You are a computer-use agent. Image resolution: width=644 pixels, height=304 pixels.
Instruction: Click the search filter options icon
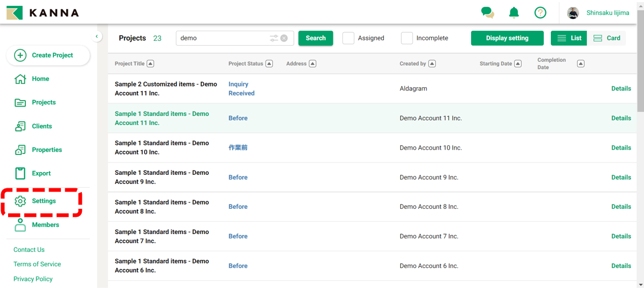[274, 38]
